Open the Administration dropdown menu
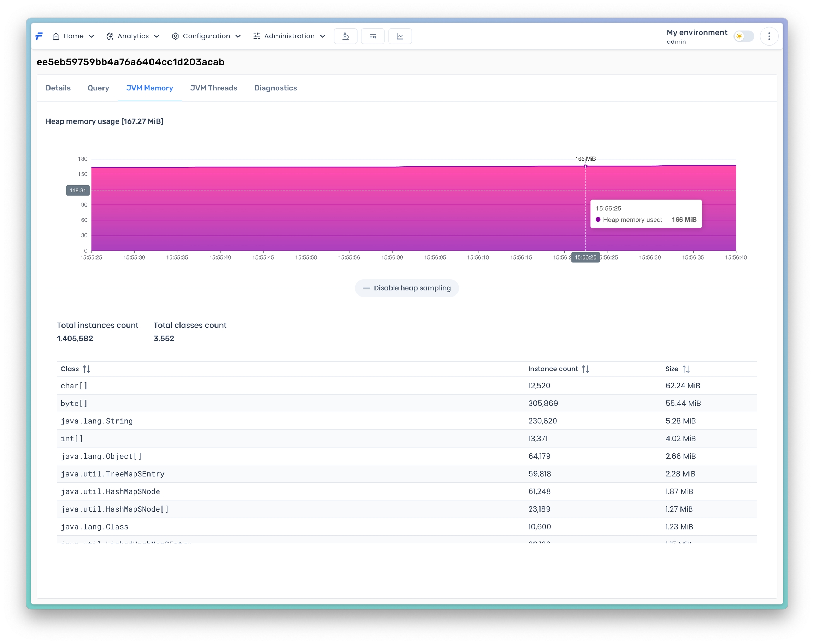This screenshot has width=814, height=644. point(289,36)
